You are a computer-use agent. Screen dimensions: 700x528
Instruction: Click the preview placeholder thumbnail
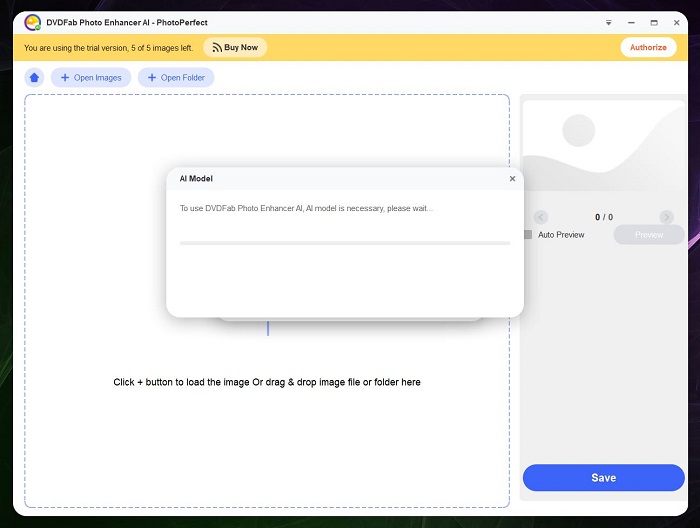(604, 146)
